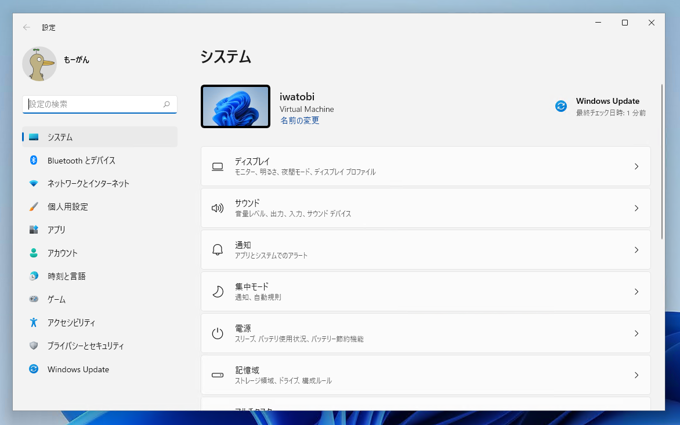Expand the 通知 row chevron
The image size is (680, 425).
click(x=636, y=250)
